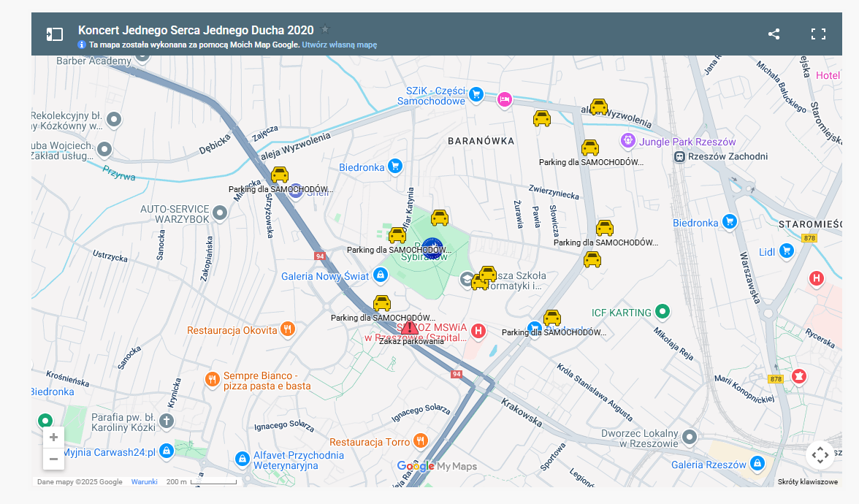Click the red pin by Marii Konopnickiej street
Viewport: 859px width, 504px height.
coord(799,377)
